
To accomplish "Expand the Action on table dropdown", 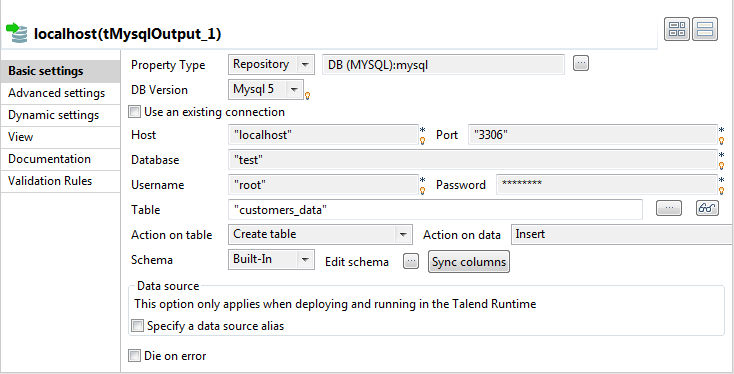I will point(320,235).
